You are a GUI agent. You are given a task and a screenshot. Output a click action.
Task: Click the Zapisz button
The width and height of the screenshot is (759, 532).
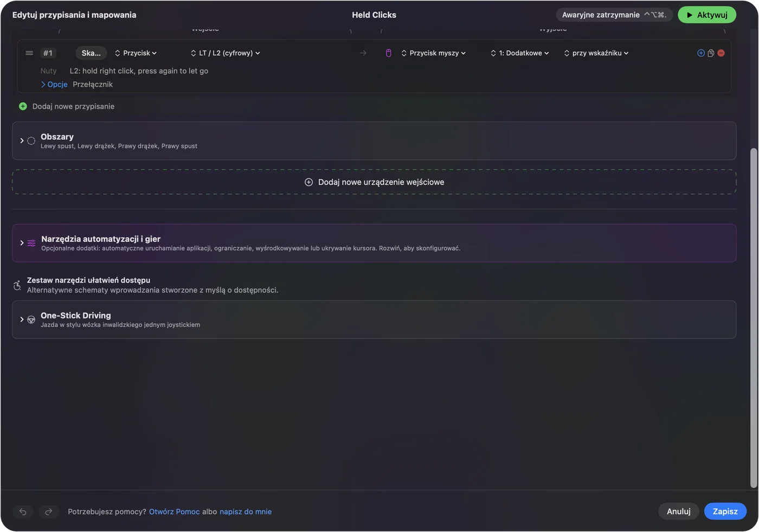click(725, 511)
